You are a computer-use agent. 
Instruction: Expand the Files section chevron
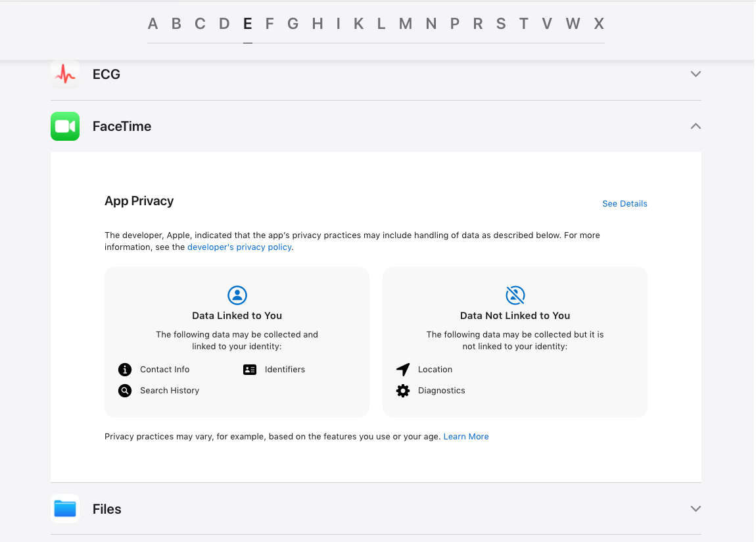(x=696, y=508)
